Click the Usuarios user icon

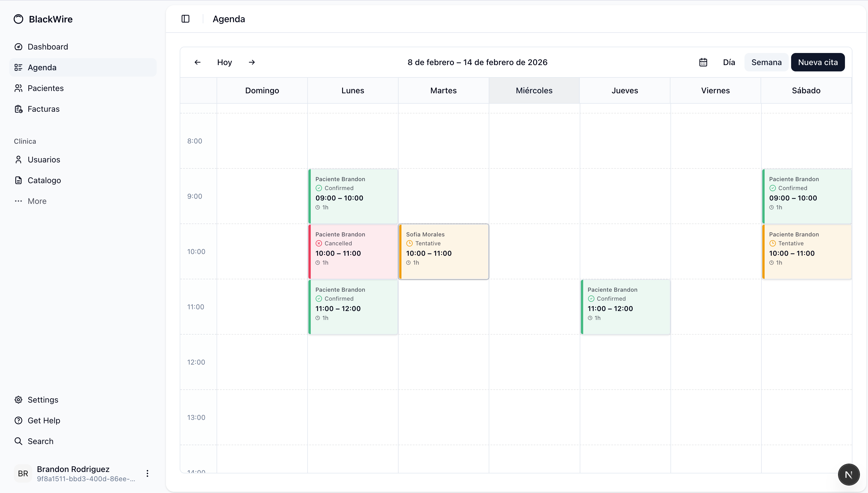19,160
